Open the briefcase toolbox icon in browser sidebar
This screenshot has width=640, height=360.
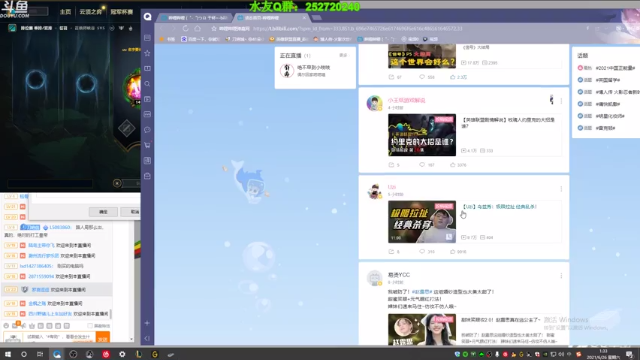click(147, 176)
